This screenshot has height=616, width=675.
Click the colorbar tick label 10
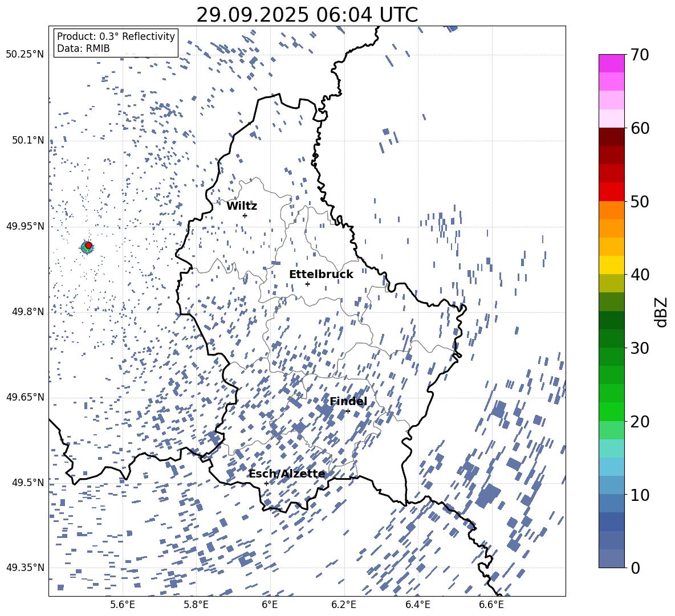(640, 495)
